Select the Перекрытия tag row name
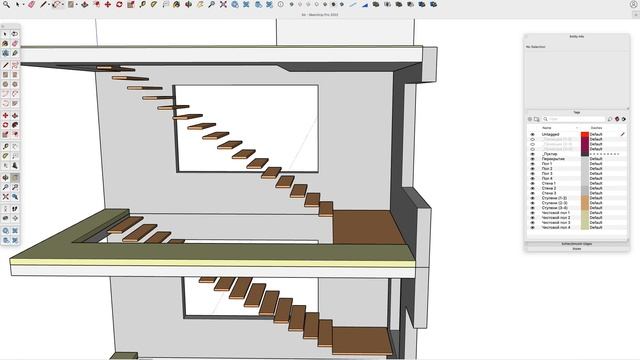The width and height of the screenshot is (640, 360). [x=553, y=159]
